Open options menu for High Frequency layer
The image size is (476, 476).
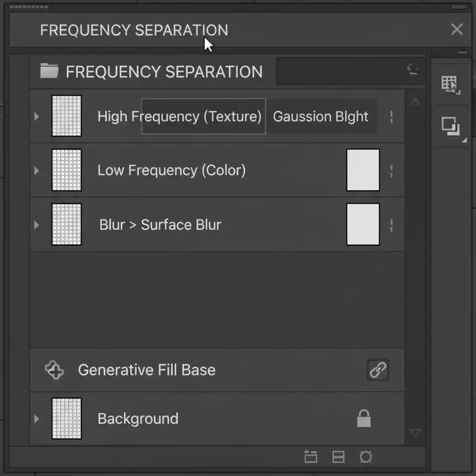[391, 117]
